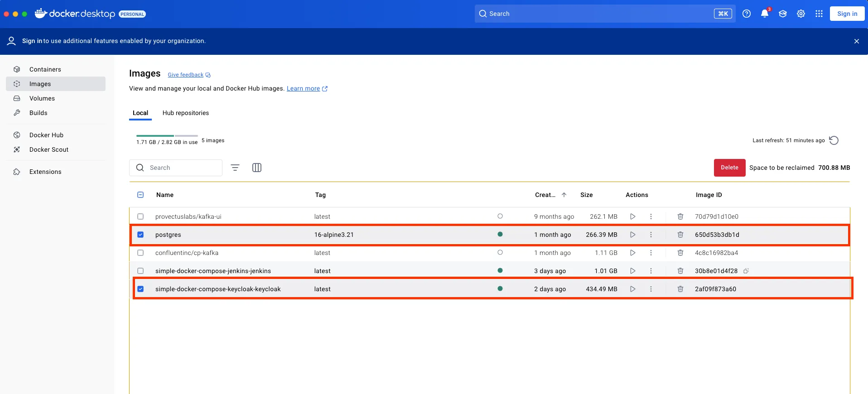Open the Give feedback link
The image size is (868, 394).
point(189,75)
